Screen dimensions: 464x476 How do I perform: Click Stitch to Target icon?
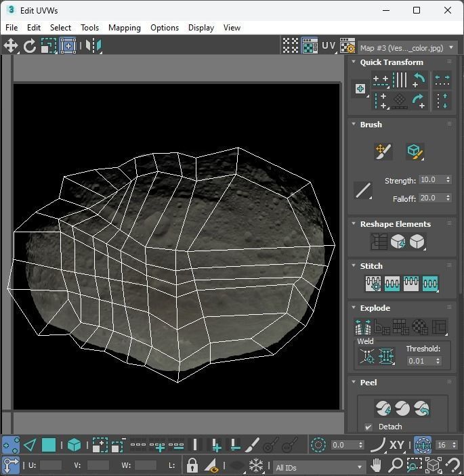373,284
